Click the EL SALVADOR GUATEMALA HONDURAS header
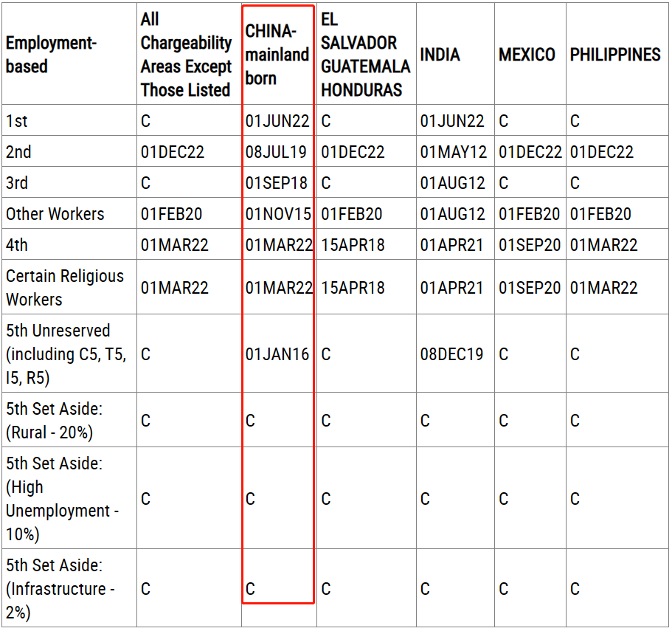This screenshot has height=631, width=672. pyautogui.click(x=365, y=55)
